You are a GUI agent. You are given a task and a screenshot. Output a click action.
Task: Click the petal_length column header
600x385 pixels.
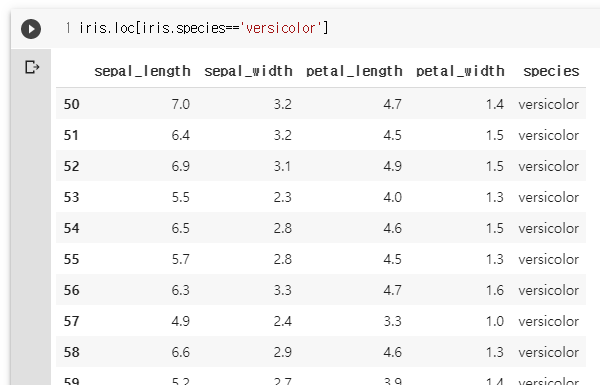tap(354, 71)
